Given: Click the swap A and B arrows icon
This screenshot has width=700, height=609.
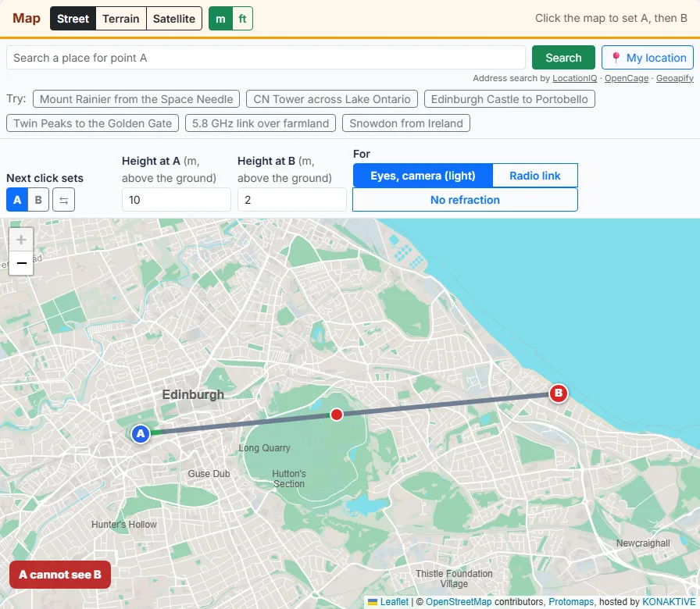Looking at the screenshot, I should coord(63,200).
